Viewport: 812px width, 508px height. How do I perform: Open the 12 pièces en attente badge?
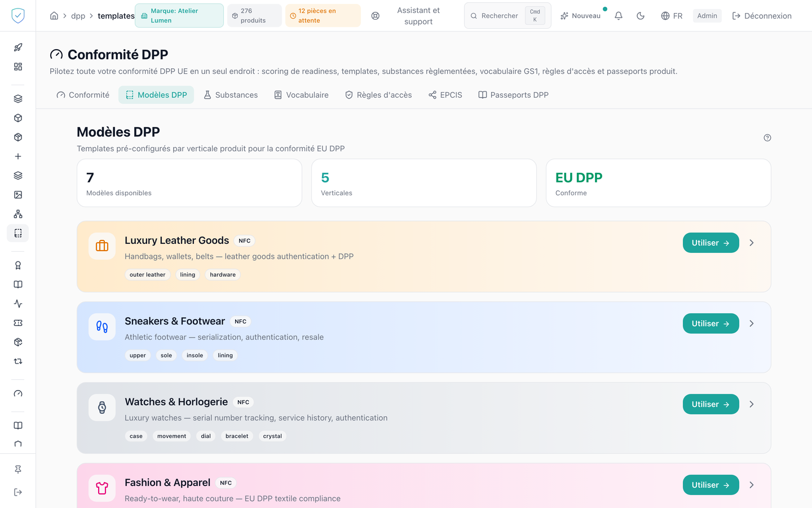coord(323,16)
